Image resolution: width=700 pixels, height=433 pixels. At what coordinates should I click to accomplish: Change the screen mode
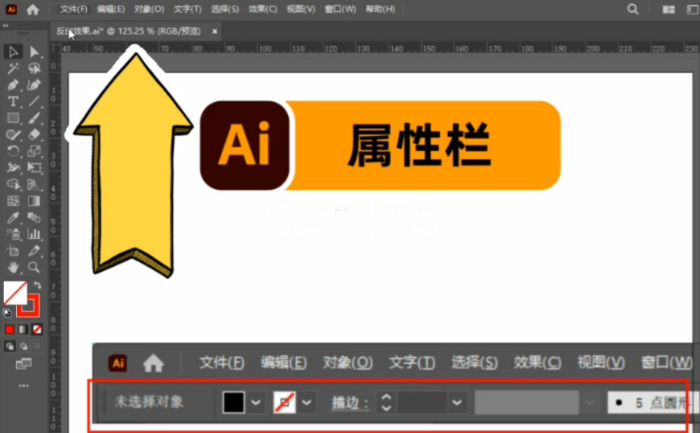pyautogui.click(x=24, y=364)
